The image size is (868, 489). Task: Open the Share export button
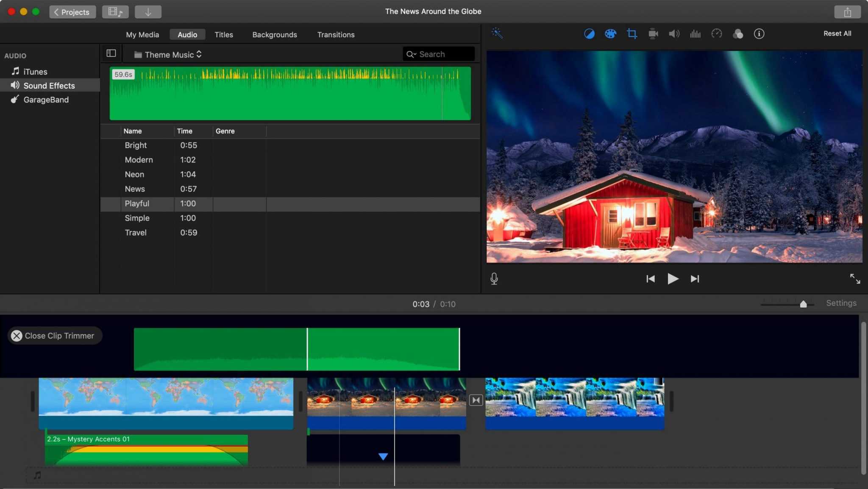coord(847,12)
